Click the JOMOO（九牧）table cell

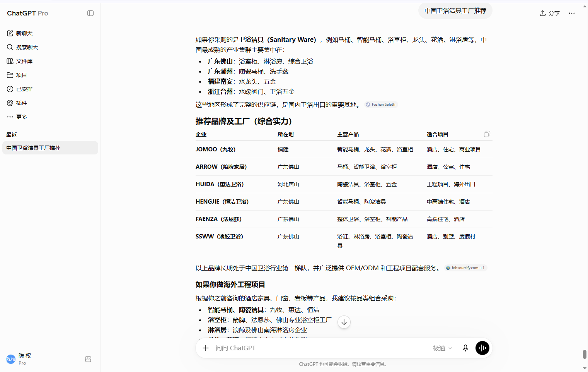pos(215,149)
